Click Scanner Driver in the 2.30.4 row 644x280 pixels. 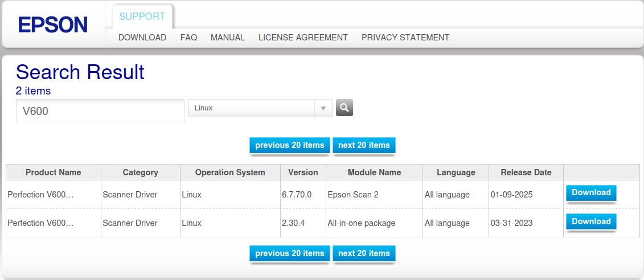pyautogui.click(x=130, y=223)
